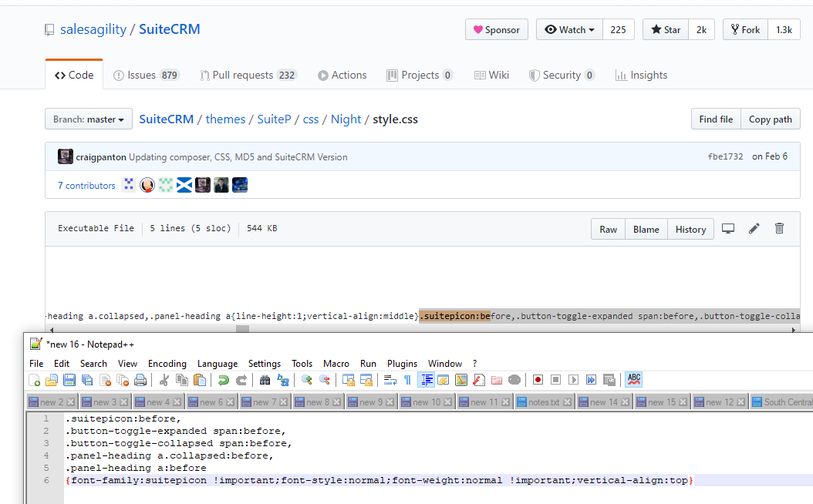This screenshot has height=504, width=813.
Task: Click the save recorded macro icon
Action: click(x=609, y=380)
